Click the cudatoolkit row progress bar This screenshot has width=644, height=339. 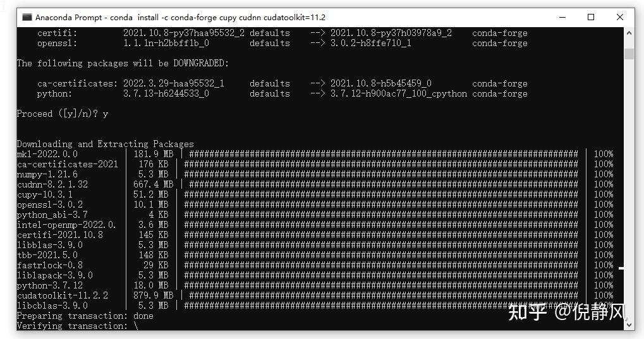click(384, 295)
